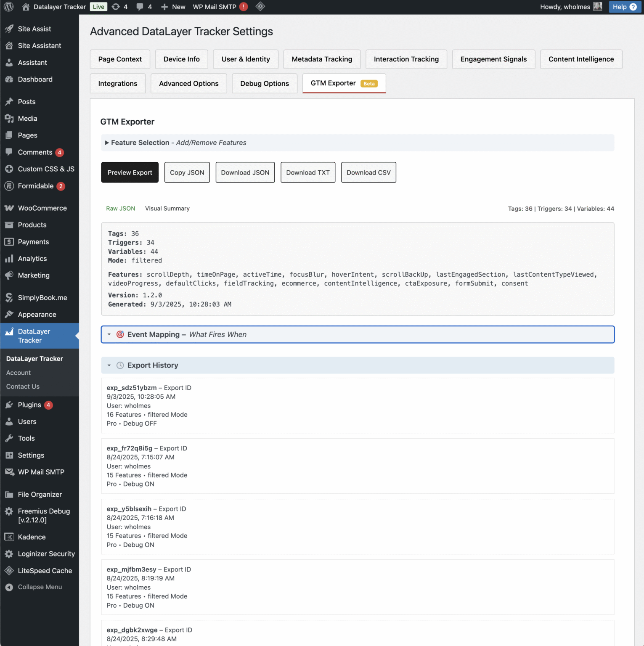Click the Analytics bar chart icon
Screen dimensions: 644x646
(x=9, y=258)
